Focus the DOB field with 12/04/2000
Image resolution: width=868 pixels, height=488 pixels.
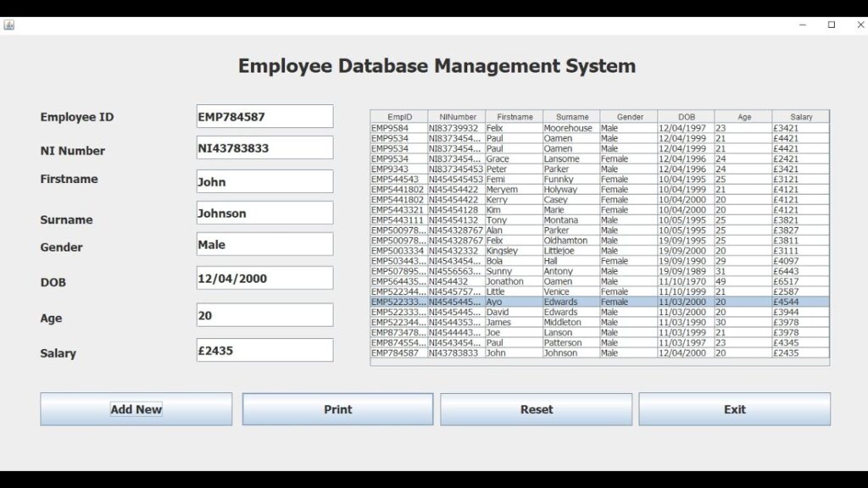click(x=265, y=278)
